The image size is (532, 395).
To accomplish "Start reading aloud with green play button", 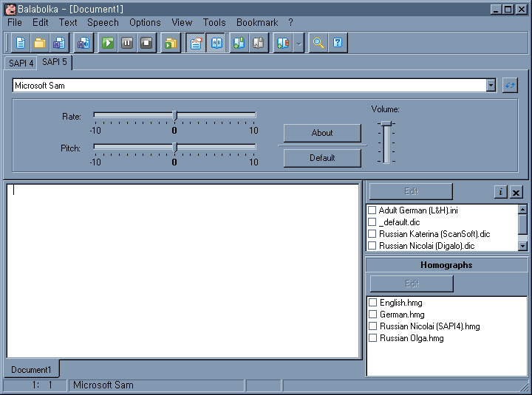I will (x=108, y=43).
